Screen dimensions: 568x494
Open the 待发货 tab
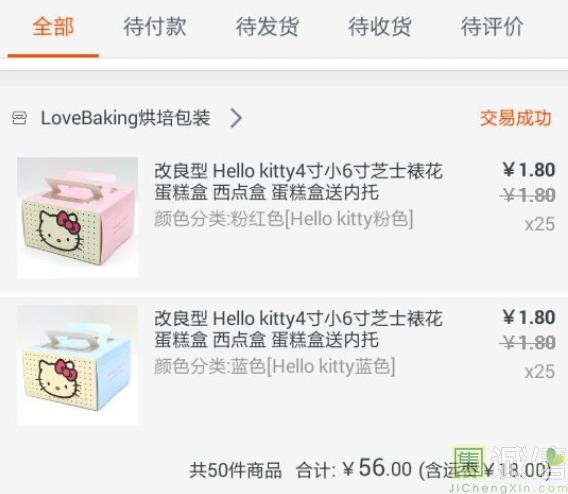267,27
